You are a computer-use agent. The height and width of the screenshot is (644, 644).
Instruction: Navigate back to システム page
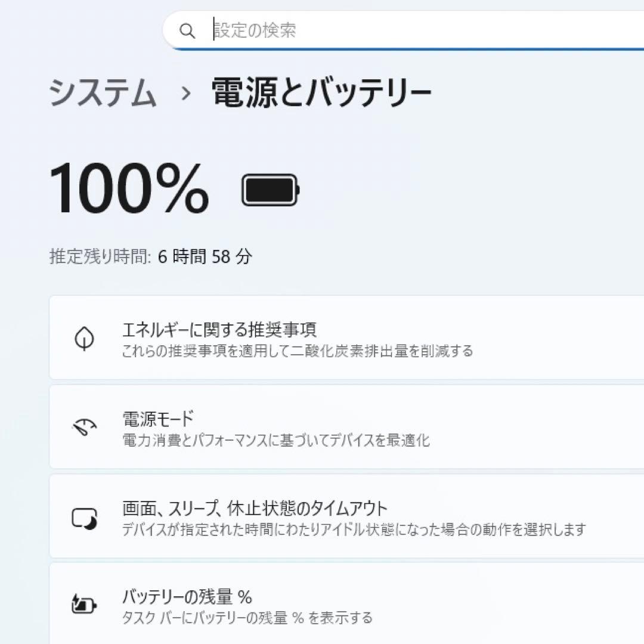[103, 91]
